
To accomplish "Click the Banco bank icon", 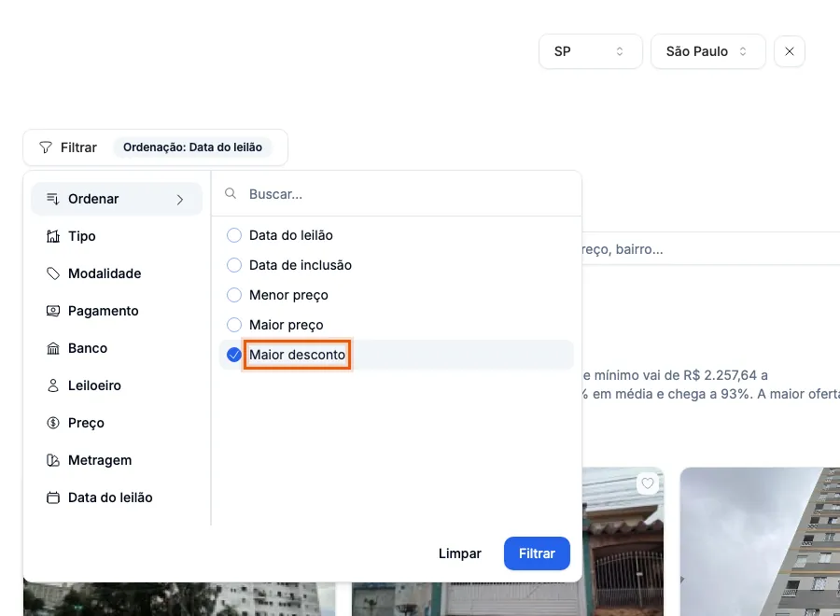I will pos(53,348).
